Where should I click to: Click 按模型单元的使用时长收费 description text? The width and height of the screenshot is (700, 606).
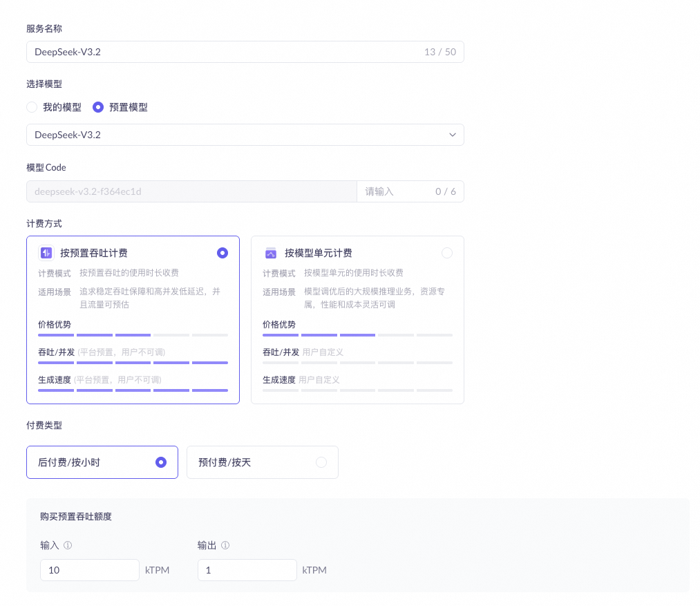(354, 273)
